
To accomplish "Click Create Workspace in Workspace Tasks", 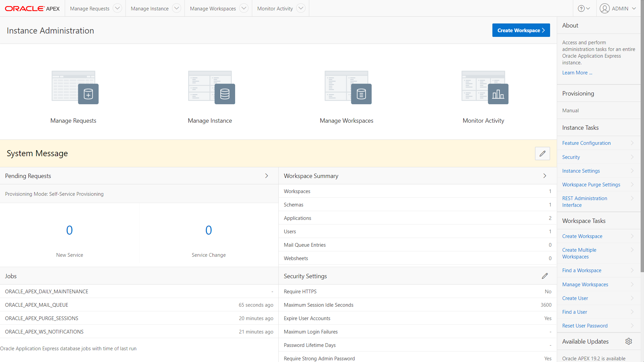I will point(599,236).
